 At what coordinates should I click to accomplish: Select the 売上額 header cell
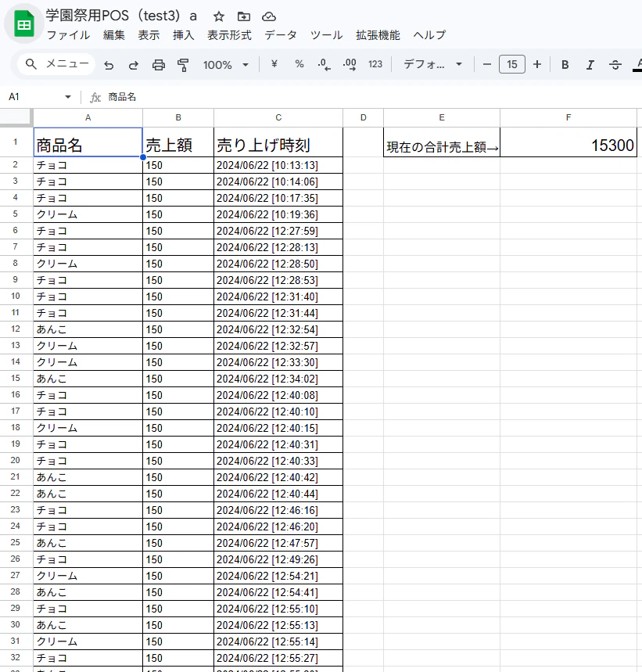pyautogui.click(x=178, y=142)
